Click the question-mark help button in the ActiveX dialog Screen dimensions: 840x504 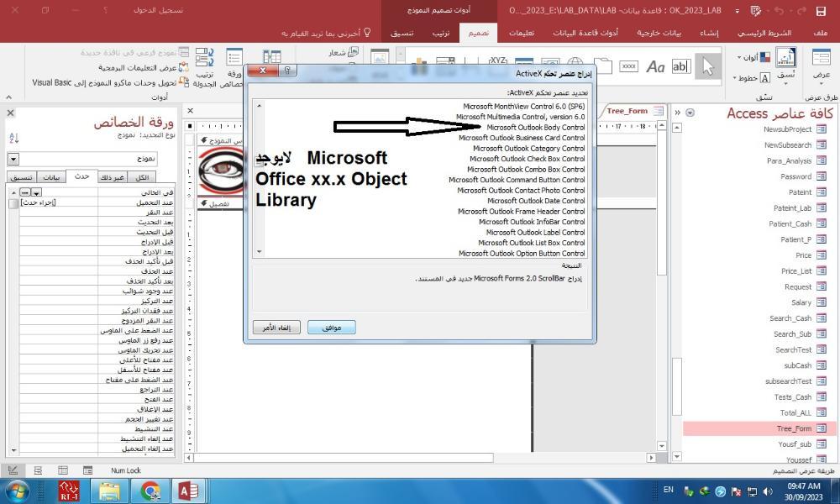(287, 71)
